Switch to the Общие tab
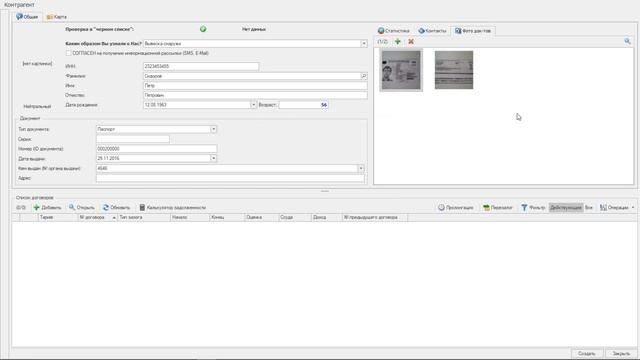The width and height of the screenshot is (640, 360). (x=27, y=17)
